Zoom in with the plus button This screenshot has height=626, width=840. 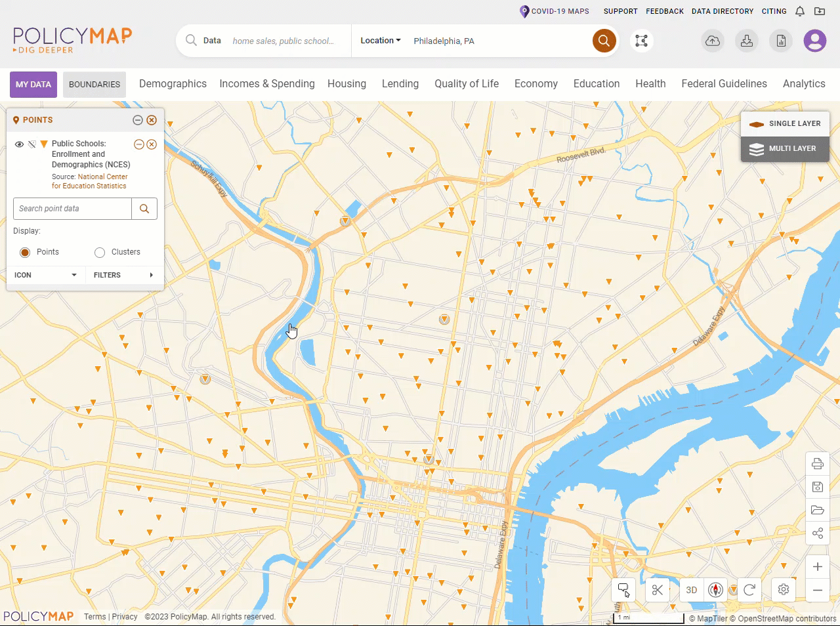818,567
